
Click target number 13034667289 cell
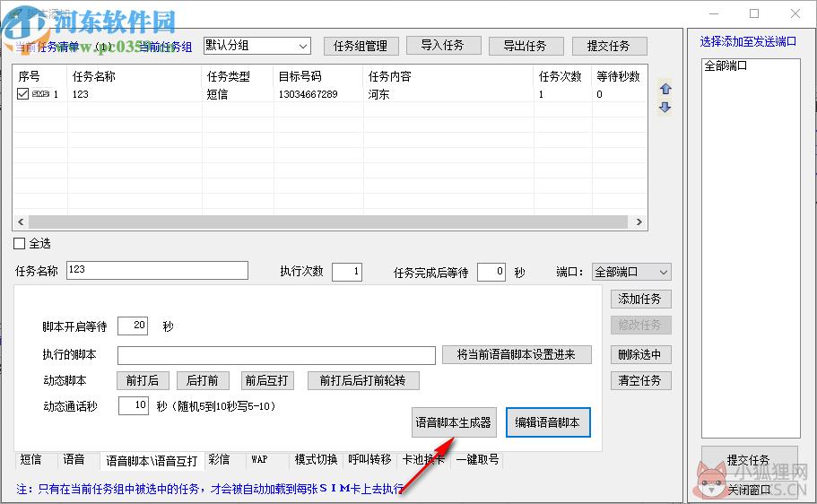click(x=308, y=94)
